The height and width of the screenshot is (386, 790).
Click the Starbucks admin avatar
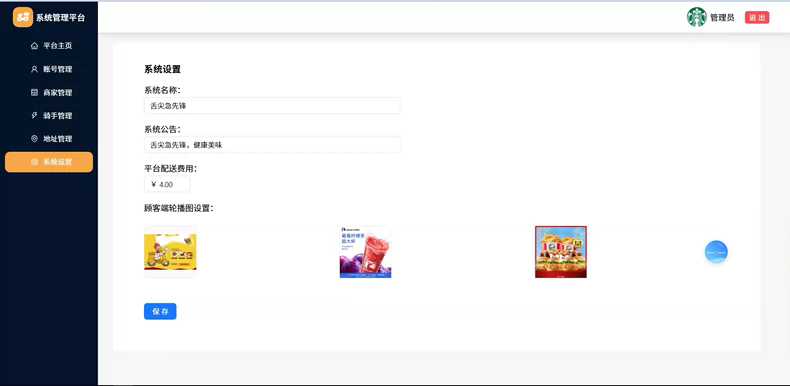(696, 17)
